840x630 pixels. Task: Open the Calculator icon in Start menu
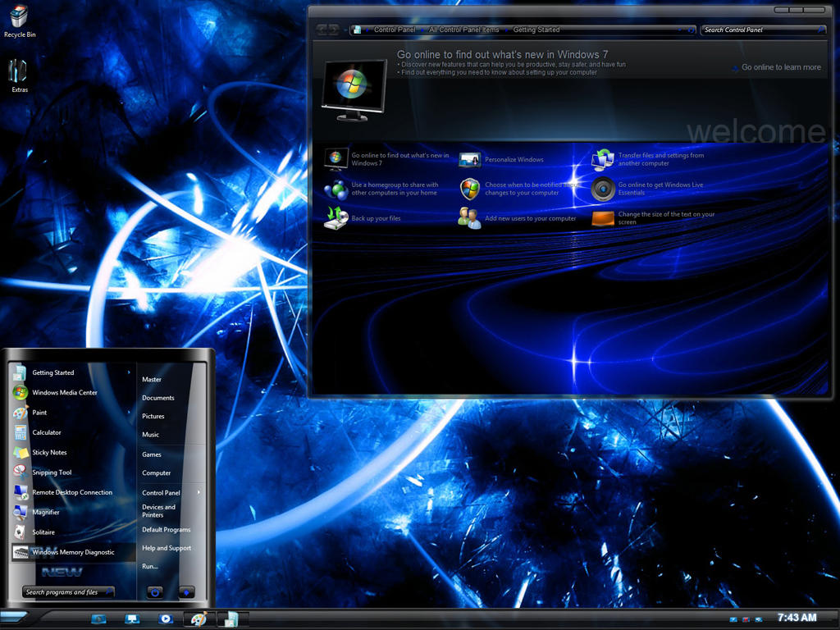click(x=20, y=432)
